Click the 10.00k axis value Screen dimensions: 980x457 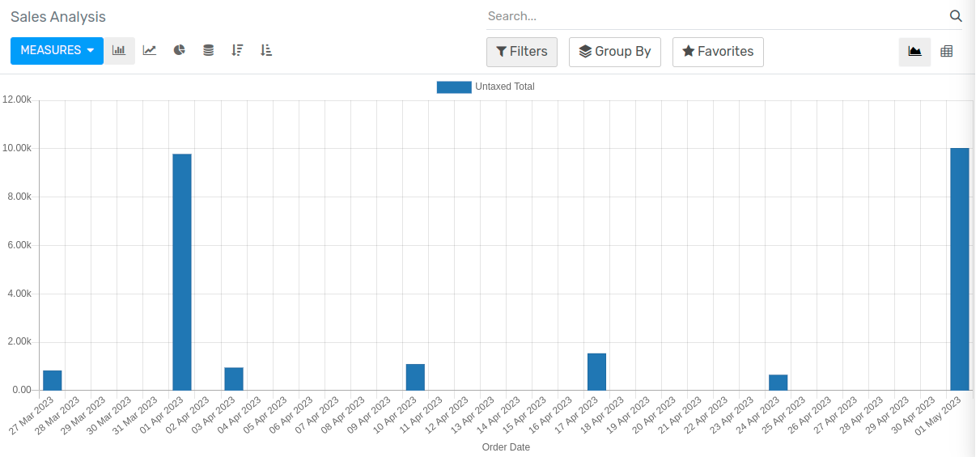pos(17,149)
